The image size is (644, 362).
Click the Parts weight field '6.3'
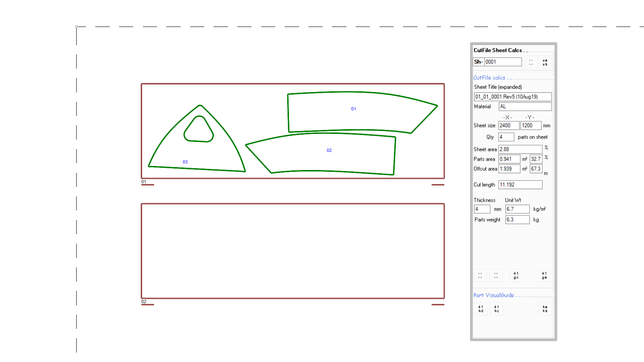click(x=517, y=219)
